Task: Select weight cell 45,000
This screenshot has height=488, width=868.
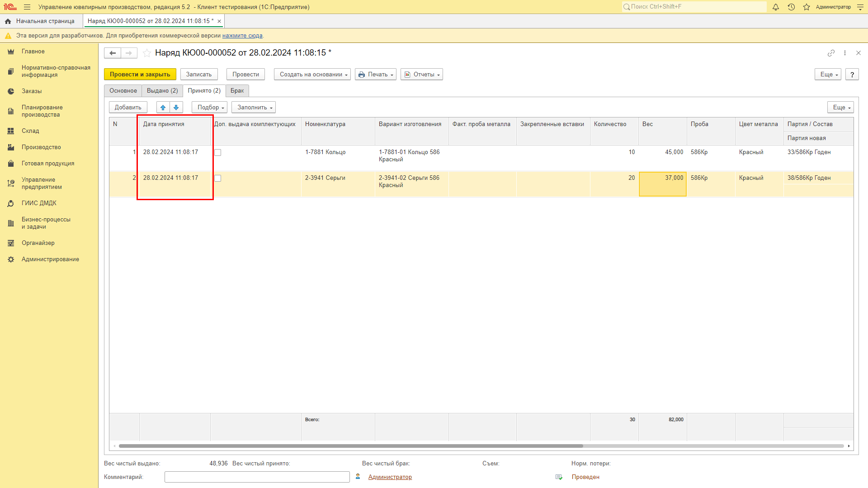Action: point(663,158)
